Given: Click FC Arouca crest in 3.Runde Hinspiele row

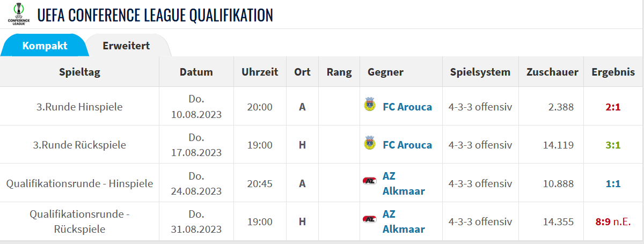Looking at the screenshot, I should 369,105.
